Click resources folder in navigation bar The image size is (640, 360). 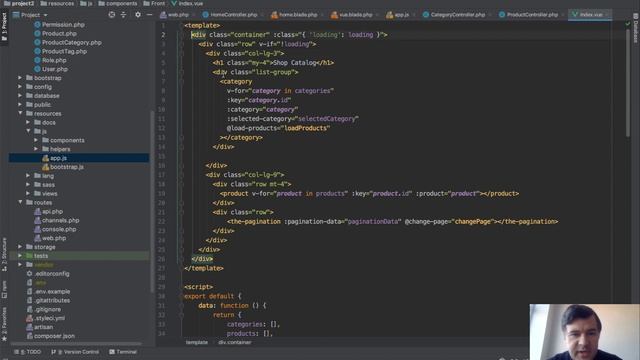point(58,3)
